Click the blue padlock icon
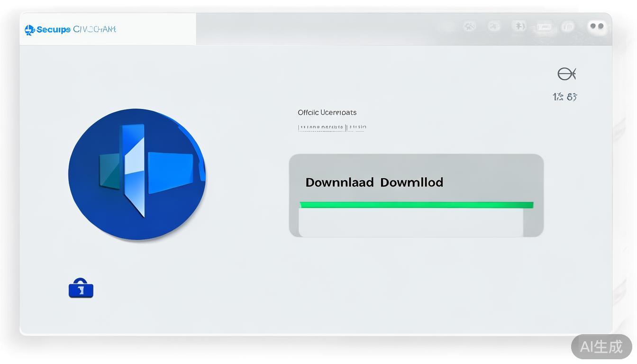The width and height of the screenshot is (637, 364). coord(81,288)
